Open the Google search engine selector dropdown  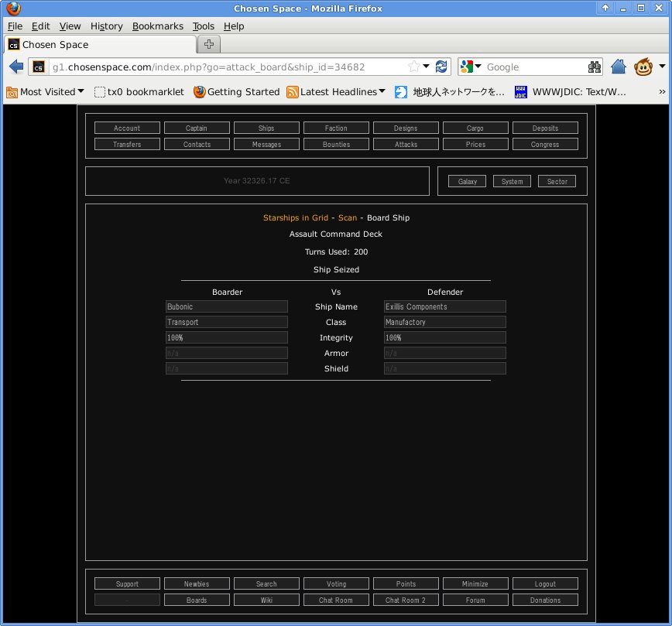(471, 67)
